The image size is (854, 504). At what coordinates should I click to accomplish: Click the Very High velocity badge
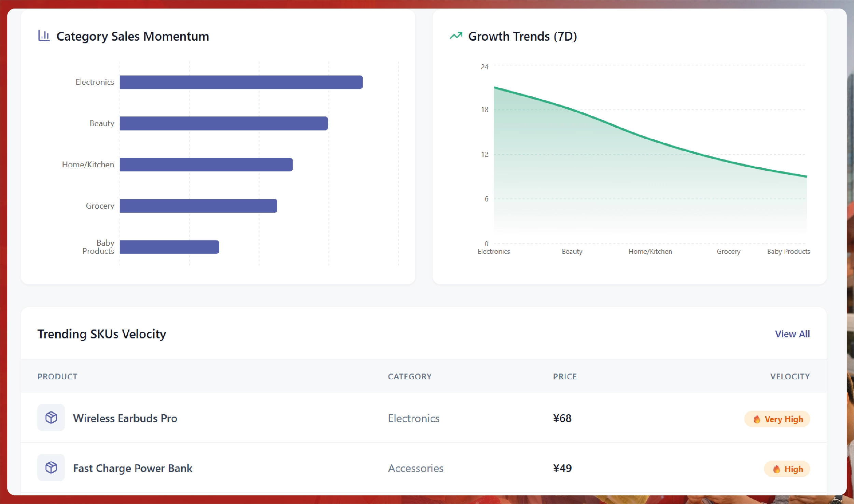coord(776,419)
